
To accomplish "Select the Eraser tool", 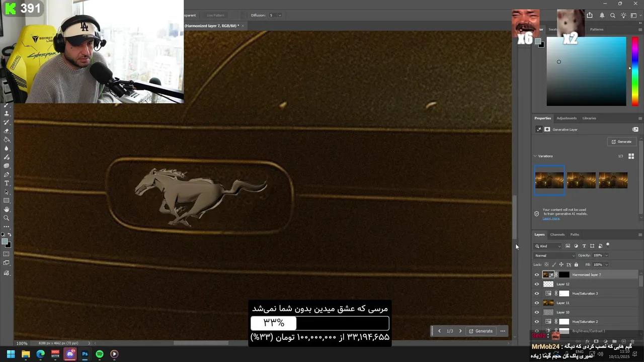I will coord(7,131).
